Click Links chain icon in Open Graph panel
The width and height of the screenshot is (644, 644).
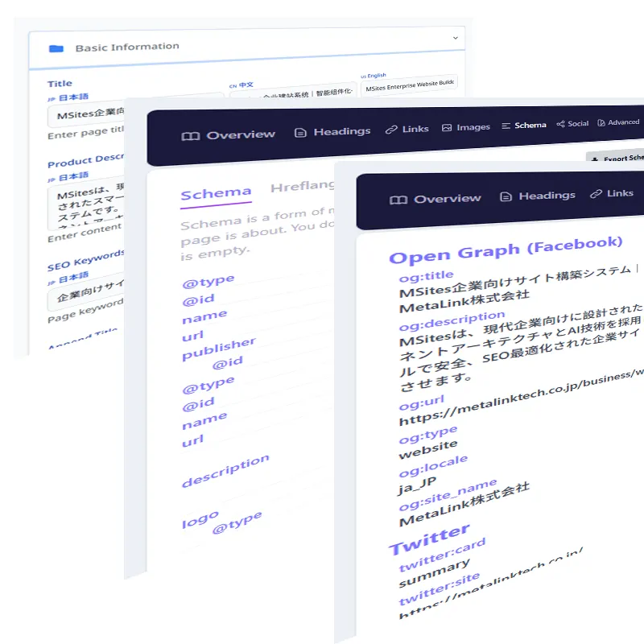coord(597,194)
